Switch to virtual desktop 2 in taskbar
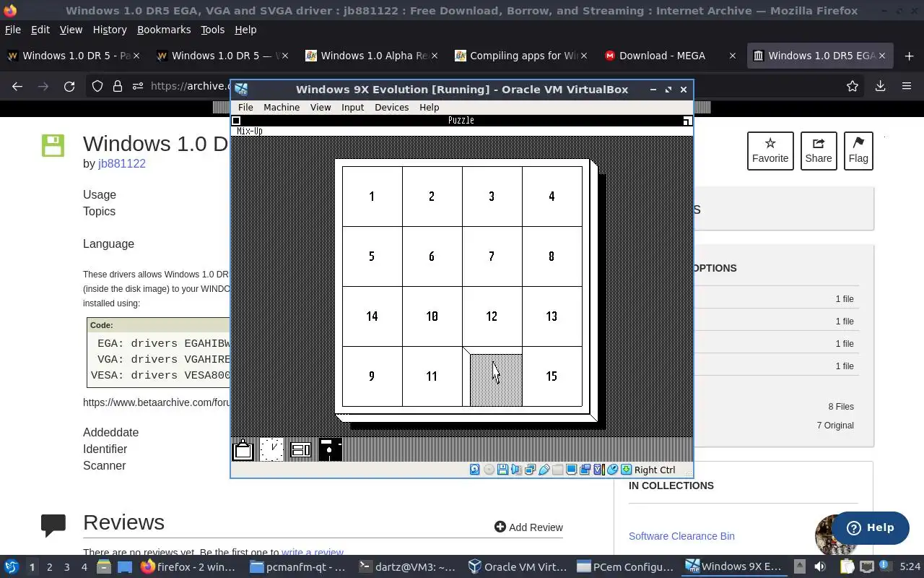Viewport: 924px width, 578px height. 49,567
